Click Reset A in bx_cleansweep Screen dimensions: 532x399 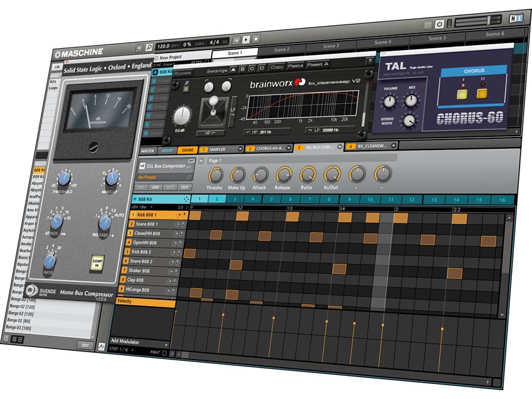[318, 64]
